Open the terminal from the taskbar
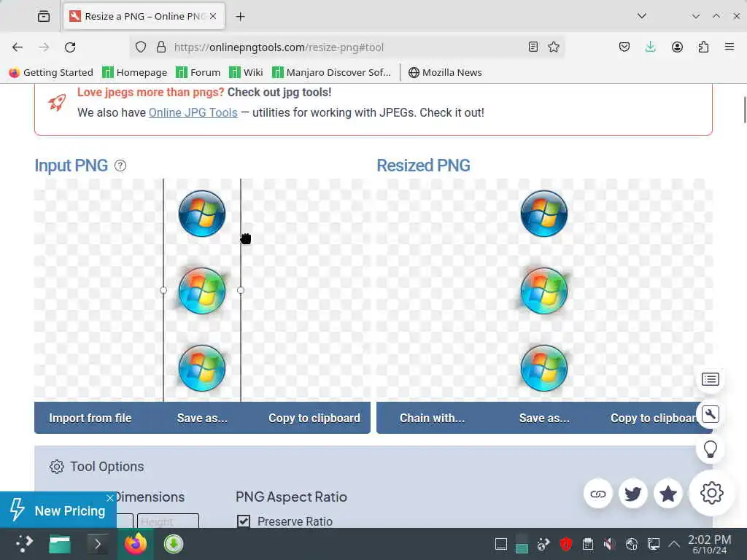This screenshot has height=560, width=747. tap(97, 544)
